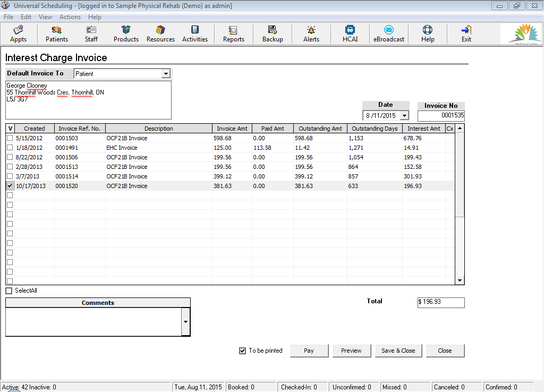This screenshot has height=392, width=544.
Task: Click the Invoice No field 0001535
Action: click(x=441, y=115)
